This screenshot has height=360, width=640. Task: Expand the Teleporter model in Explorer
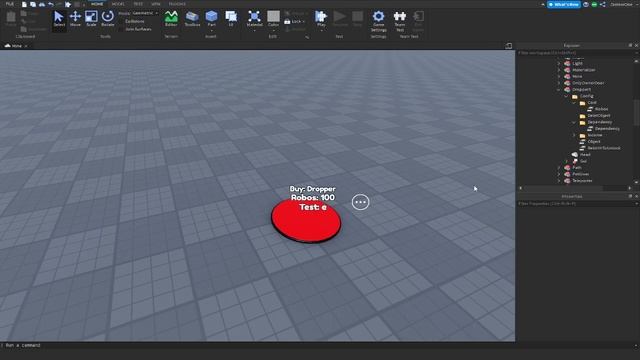pyautogui.click(x=559, y=180)
